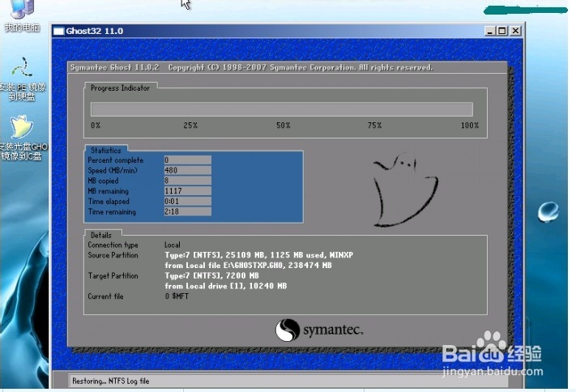The height and width of the screenshot is (392, 576).
Task: Click the Local connection value
Action: point(173,245)
